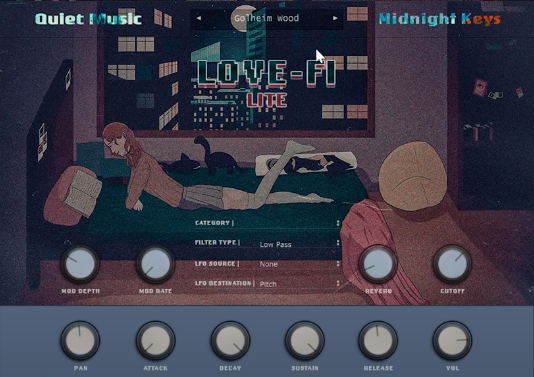534x377 pixels.
Task: Go to the previous preset using the left arrow
Action: (199, 18)
